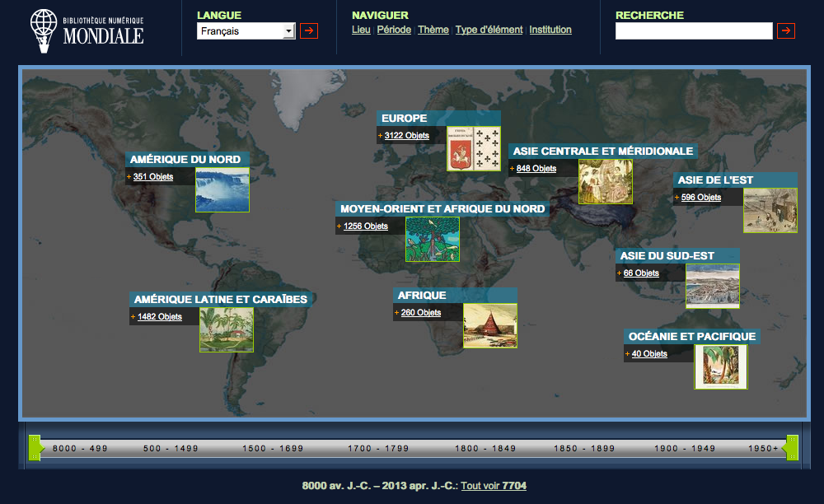Expand Amérique du Nord plus sign
The height and width of the screenshot is (504, 824).
tap(129, 177)
